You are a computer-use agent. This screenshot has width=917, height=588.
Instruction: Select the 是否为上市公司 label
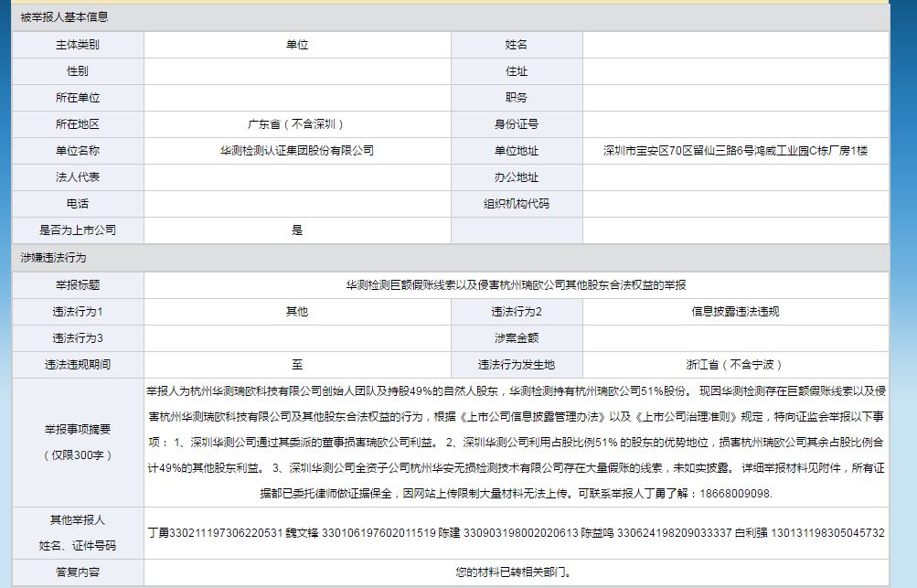tap(78, 230)
